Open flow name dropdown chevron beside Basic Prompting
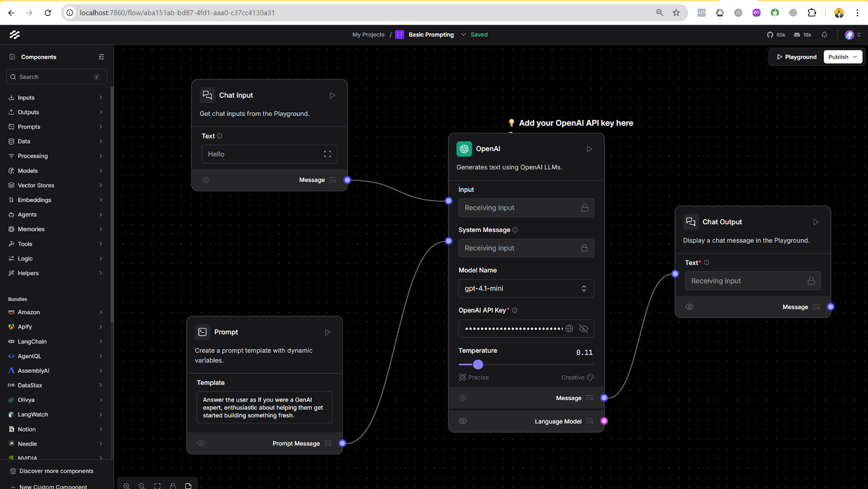868x489 pixels. [x=463, y=35]
